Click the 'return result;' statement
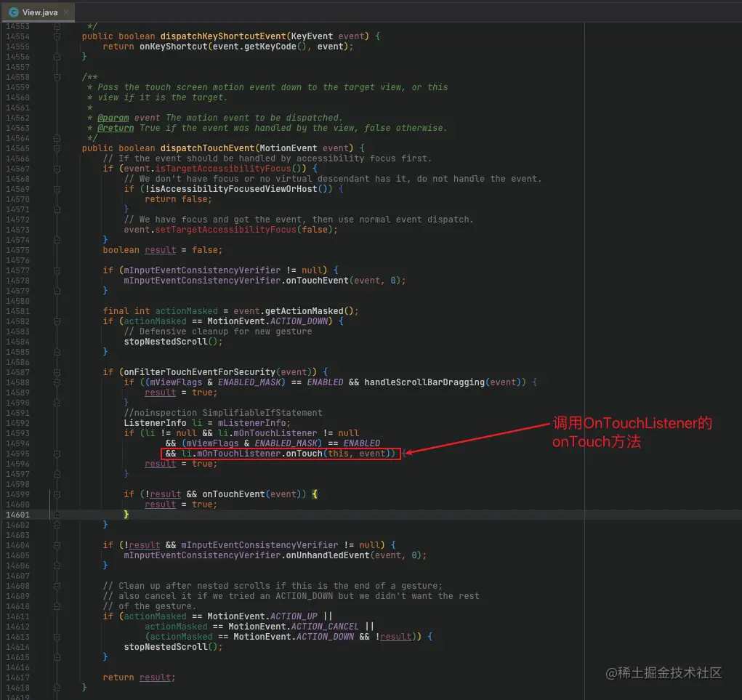This screenshot has width=742, height=700. click(x=139, y=677)
